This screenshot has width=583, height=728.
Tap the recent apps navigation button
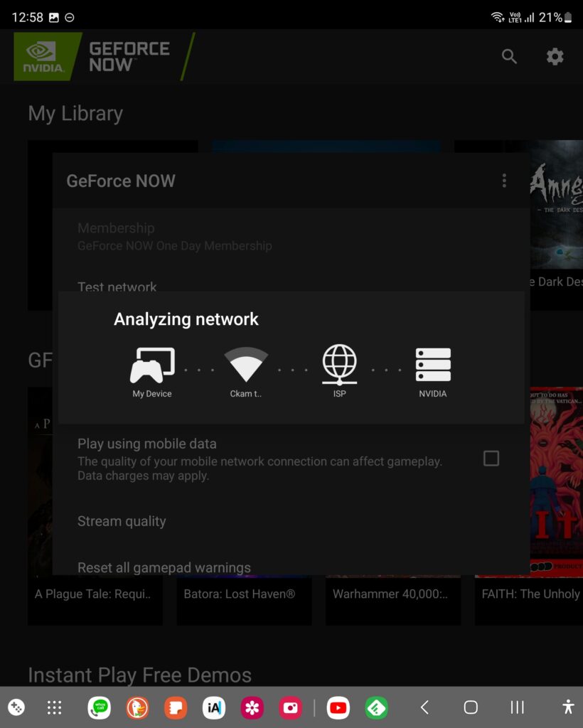[x=517, y=707]
